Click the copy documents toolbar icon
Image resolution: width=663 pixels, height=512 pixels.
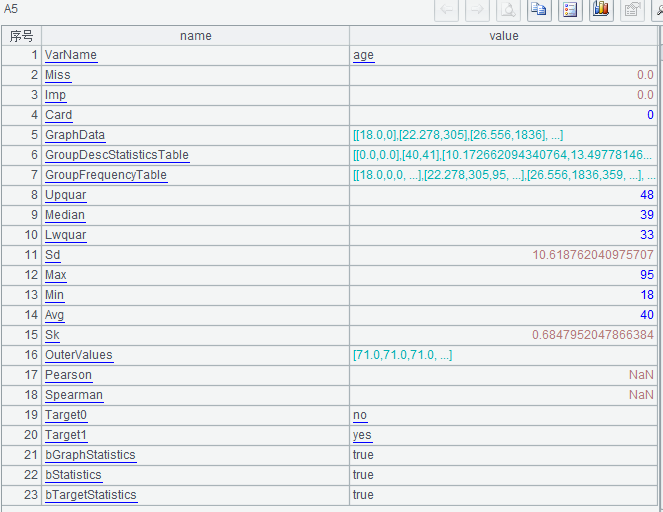[539, 9]
